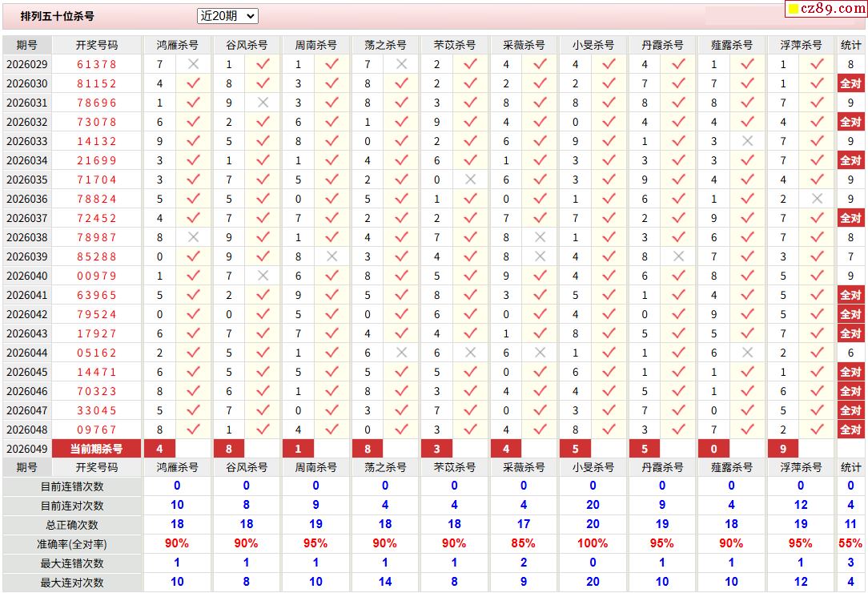
Task: Click the top 荡之杀号 column header
Action: click(385, 45)
